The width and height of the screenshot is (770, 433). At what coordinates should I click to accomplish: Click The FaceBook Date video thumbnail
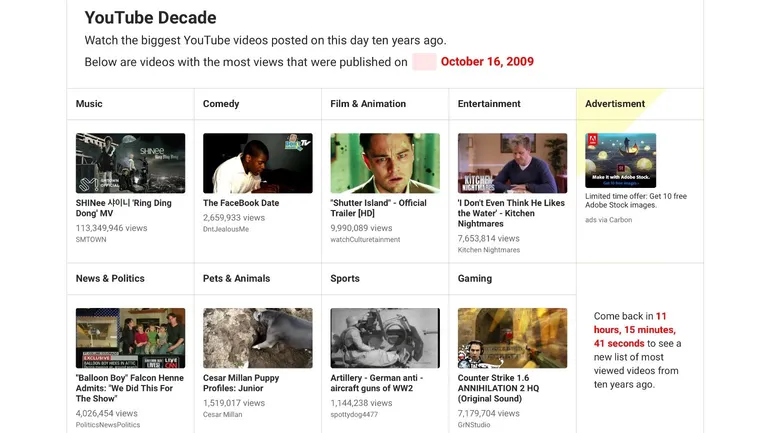click(x=257, y=163)
